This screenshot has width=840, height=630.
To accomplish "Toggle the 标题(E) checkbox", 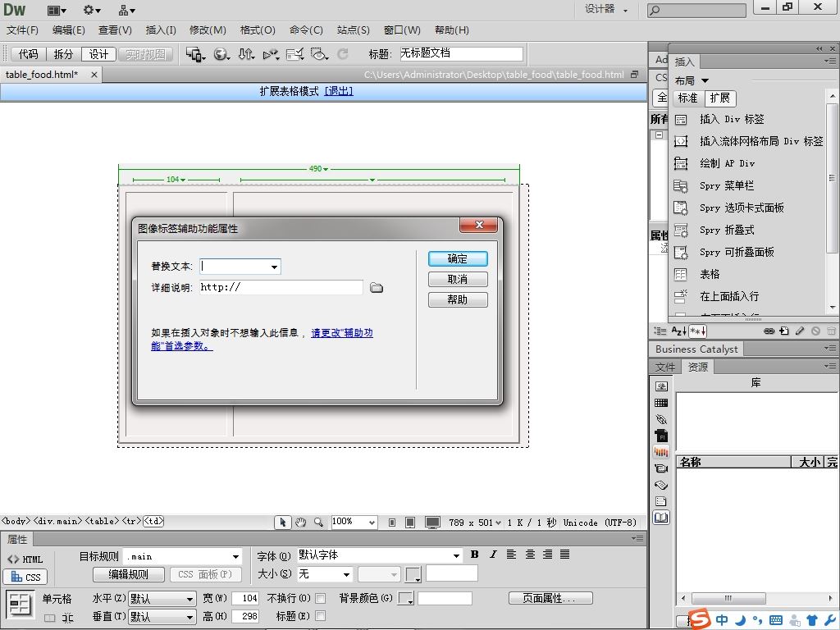I will [321, 616].
